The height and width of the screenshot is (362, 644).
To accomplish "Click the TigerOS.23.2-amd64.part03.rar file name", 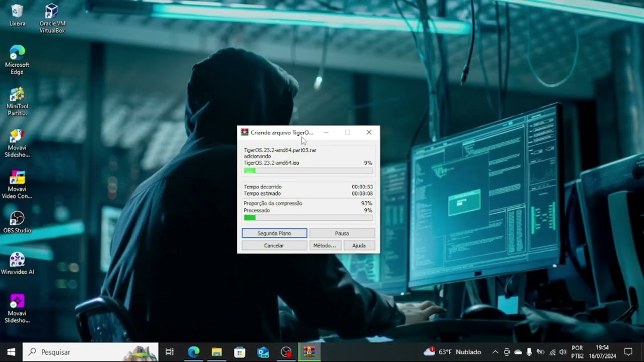I will [280, 150].
